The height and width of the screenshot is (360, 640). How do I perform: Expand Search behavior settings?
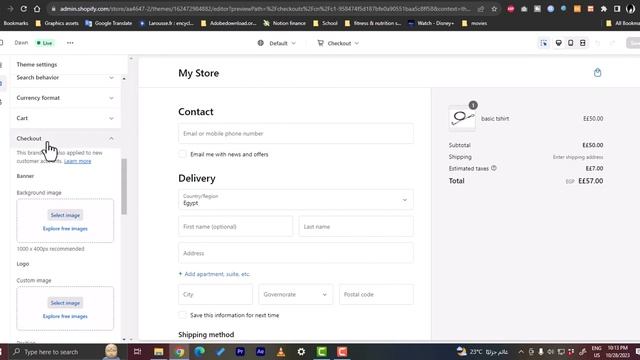pos(65,78)
